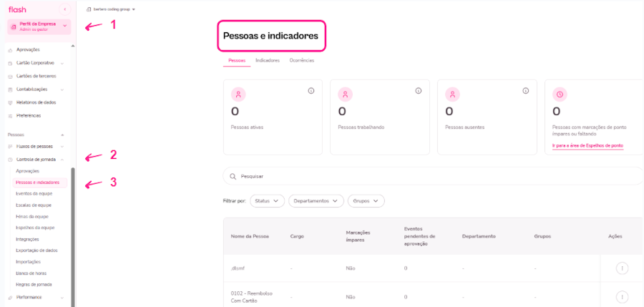Image resolution: width=644 pixels, height=307 pixels.
Task: Collapse the Controle de jornada section
Action: tap(62, 159)
